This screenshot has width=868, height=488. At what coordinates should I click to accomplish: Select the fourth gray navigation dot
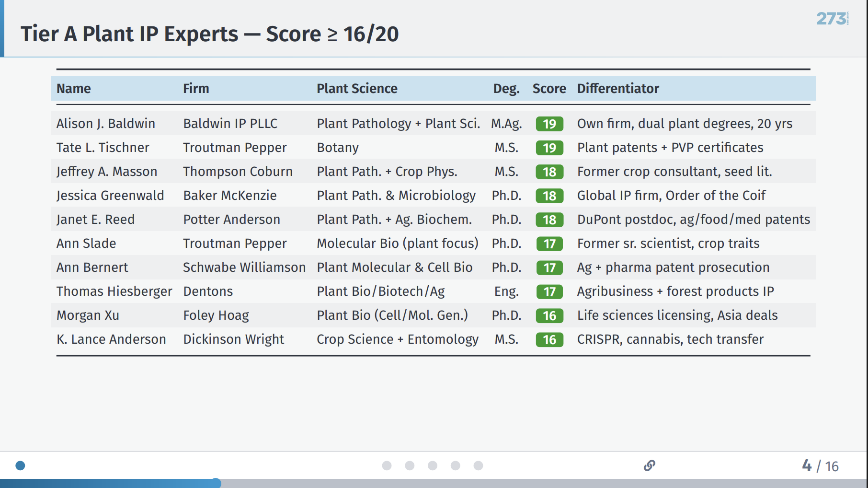coord(456,465)
